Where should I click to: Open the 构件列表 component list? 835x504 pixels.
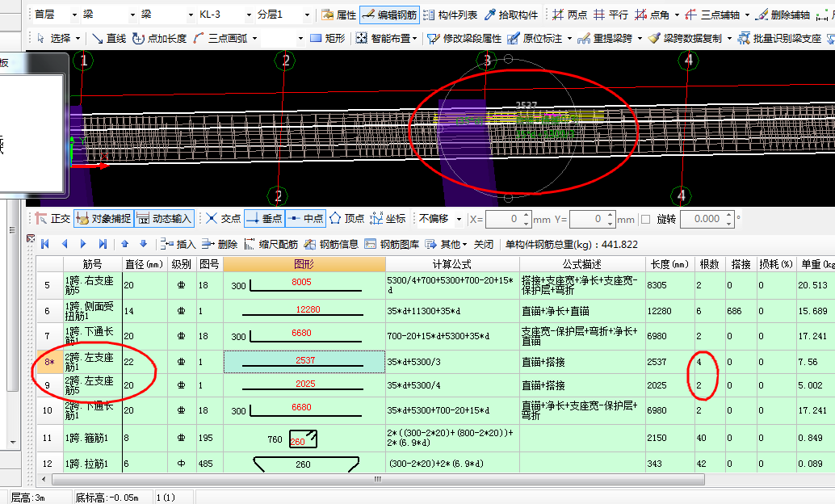point(451,15)
